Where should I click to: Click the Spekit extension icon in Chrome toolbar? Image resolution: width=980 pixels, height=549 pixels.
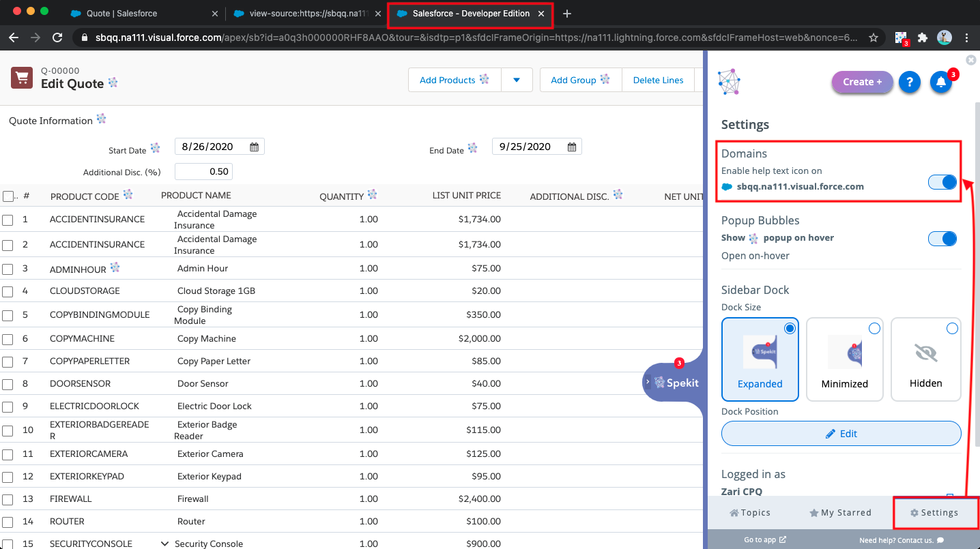(902, 38)
